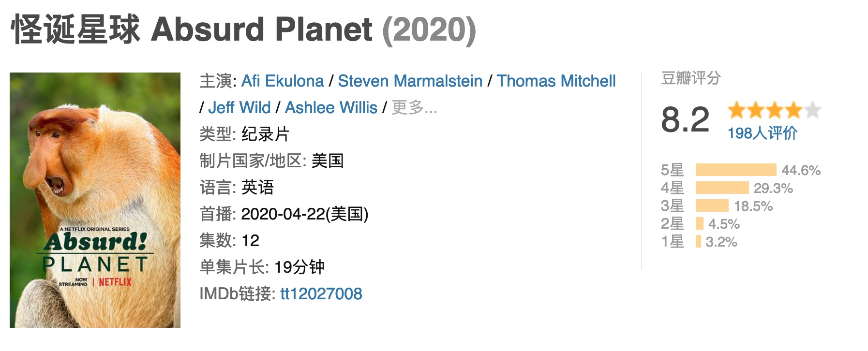Click the 3星 rating bar
The image size is (868, 351).
pyautogui.click(x=712, y=206)
